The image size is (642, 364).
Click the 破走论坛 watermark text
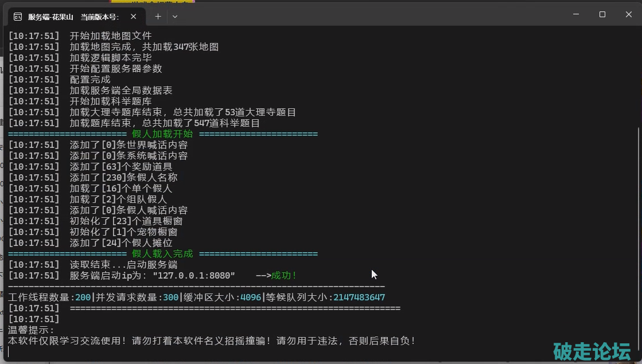[x=592, y=350]
